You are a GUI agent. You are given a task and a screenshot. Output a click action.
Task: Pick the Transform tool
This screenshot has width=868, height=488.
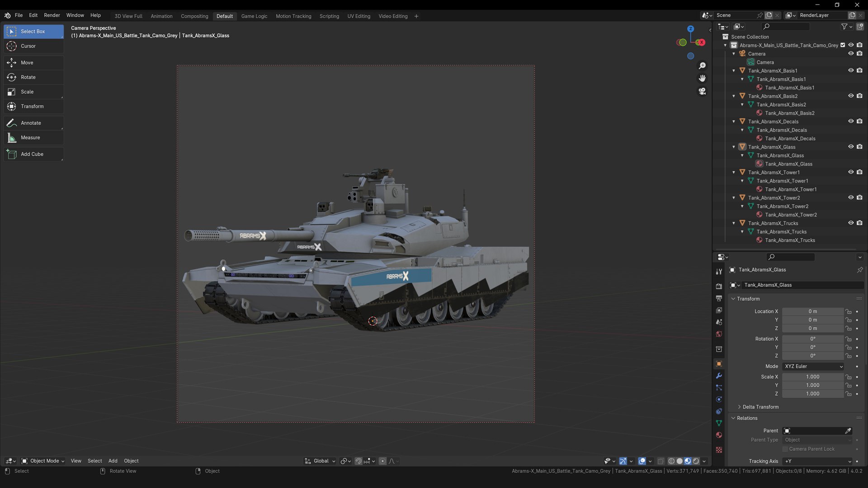pyautogui.click(x=33, y=106)
